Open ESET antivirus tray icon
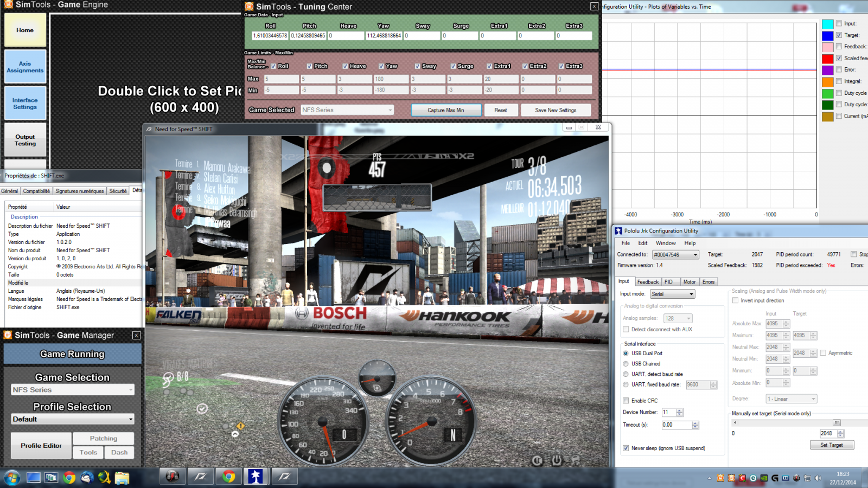Viewport: 868px width, 488px height. (x=753, y=478)
